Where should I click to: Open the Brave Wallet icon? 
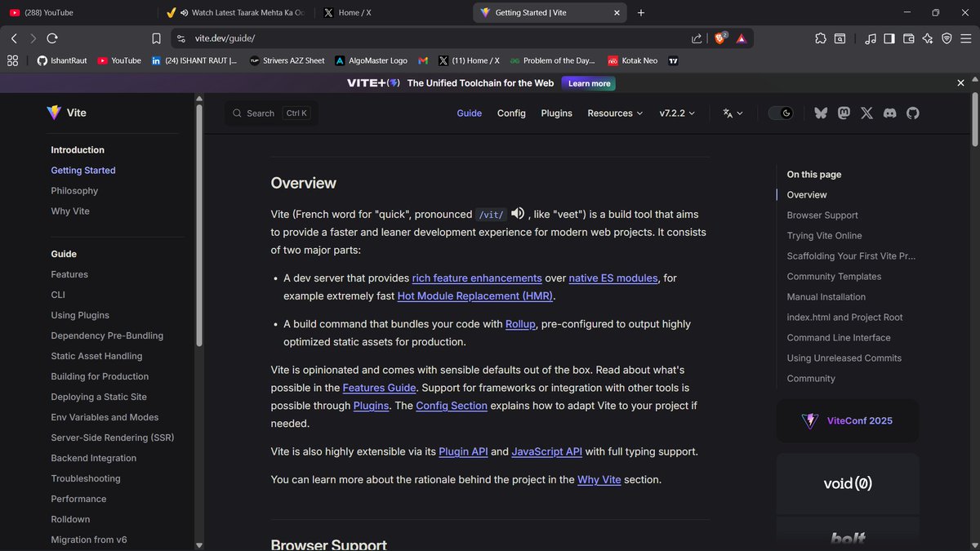(x=909, y=38)
